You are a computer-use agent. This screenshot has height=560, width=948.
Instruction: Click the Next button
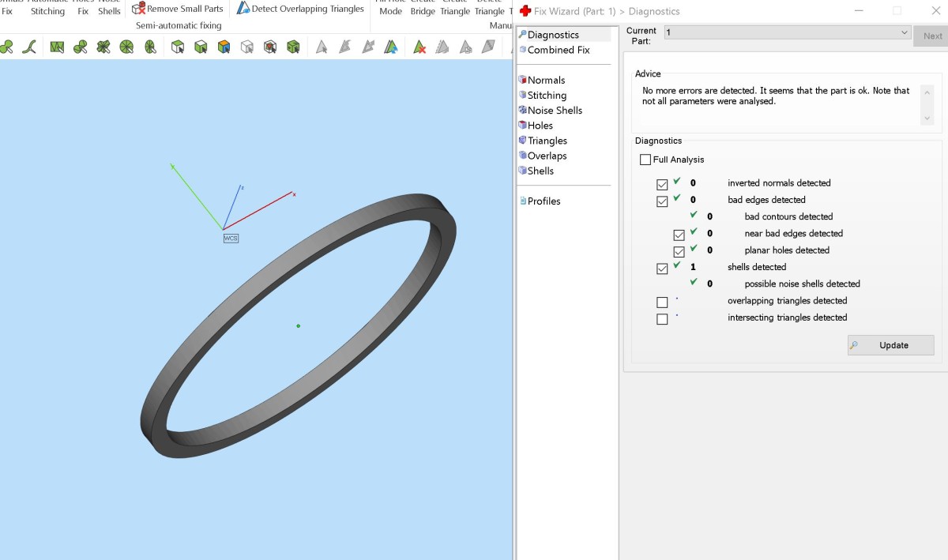pos(932,36)
